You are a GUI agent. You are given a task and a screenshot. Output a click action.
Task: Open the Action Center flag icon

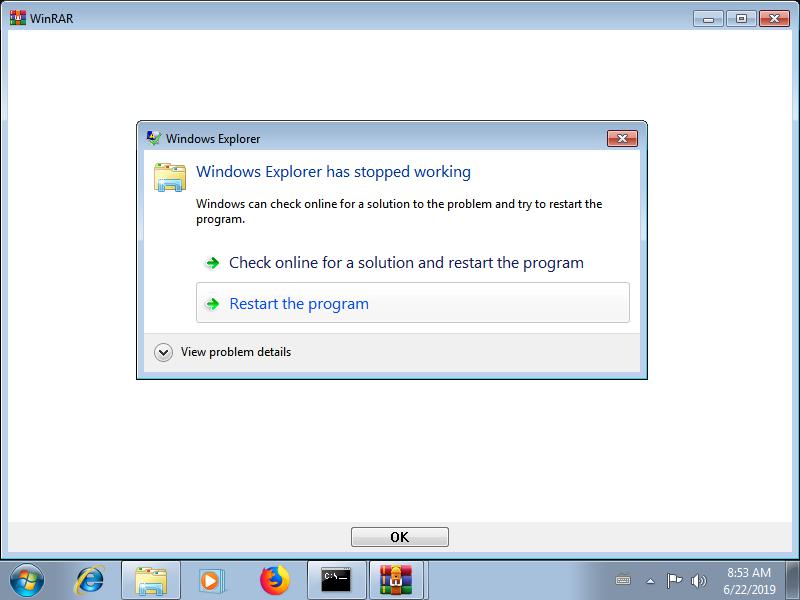(674, 581)
